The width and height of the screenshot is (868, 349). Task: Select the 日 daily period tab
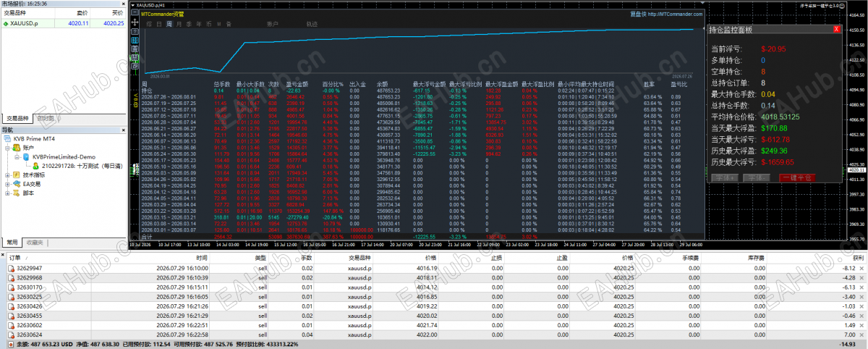click(x=159, y=24)
